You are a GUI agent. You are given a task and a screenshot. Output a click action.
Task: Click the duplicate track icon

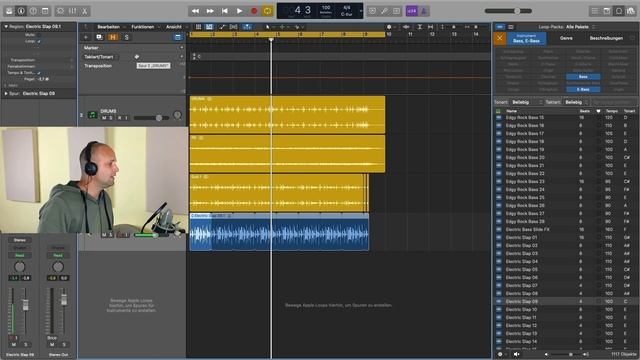click(99, 37)
